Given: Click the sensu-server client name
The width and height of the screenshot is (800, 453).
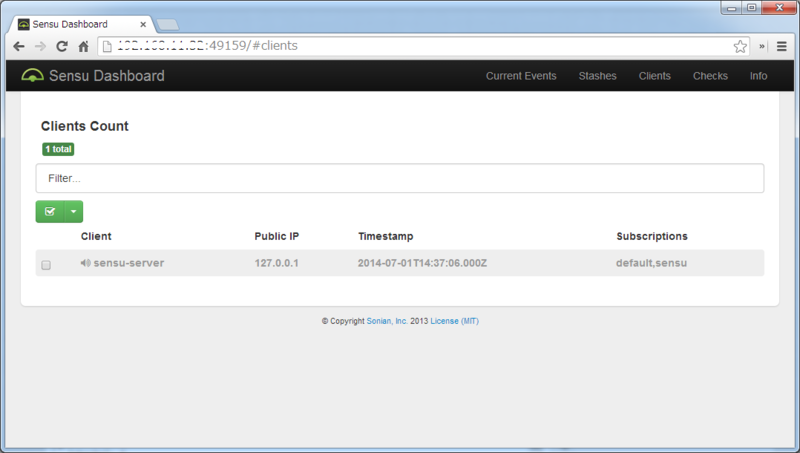Looking at the screenshot, I should tap(129, 263).
